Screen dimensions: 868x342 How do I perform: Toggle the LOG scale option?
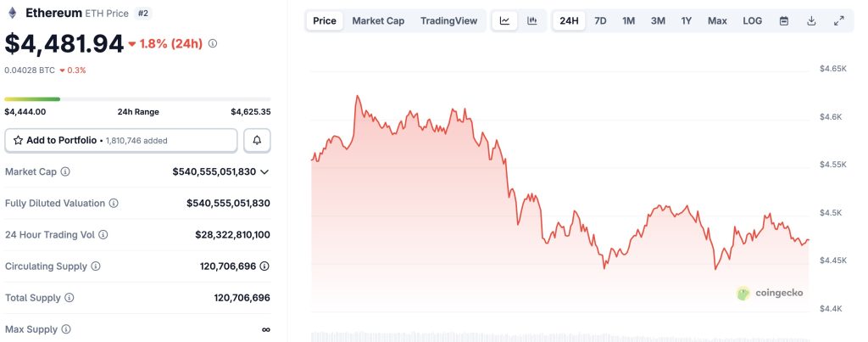tap(753, 20)
